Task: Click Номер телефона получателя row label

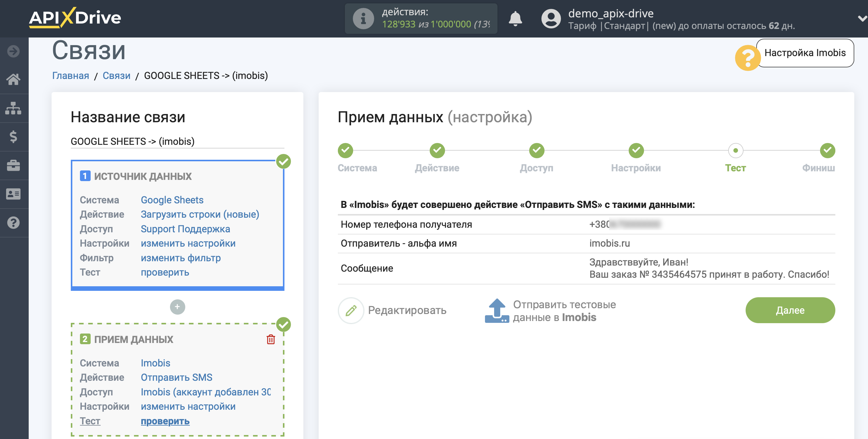Action: (406, 224)
